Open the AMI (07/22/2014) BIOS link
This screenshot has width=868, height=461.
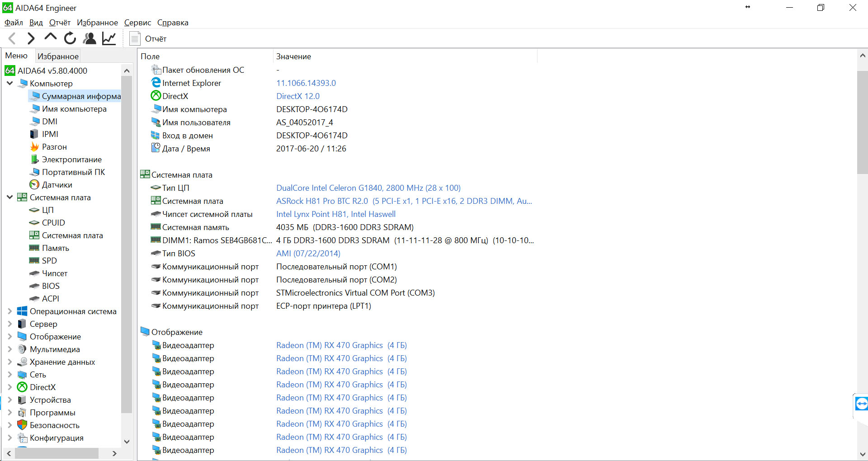pyautogui.click(x=308, y=254)
